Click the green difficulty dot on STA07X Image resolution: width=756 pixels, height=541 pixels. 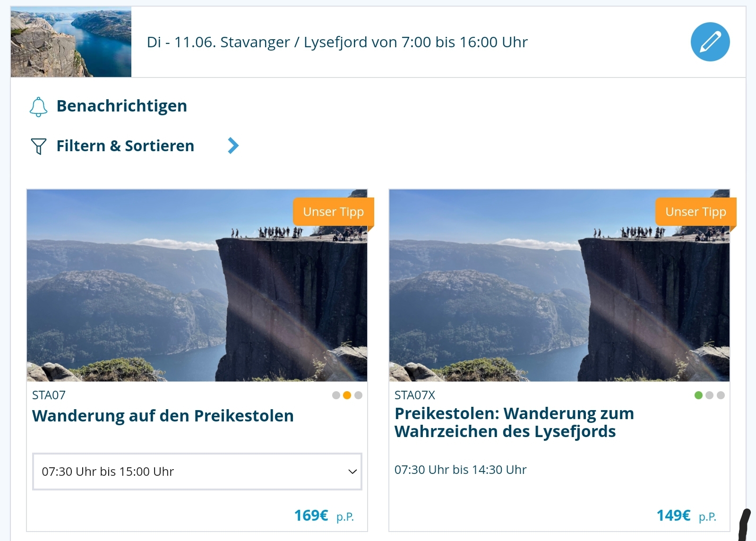(698, 395)
